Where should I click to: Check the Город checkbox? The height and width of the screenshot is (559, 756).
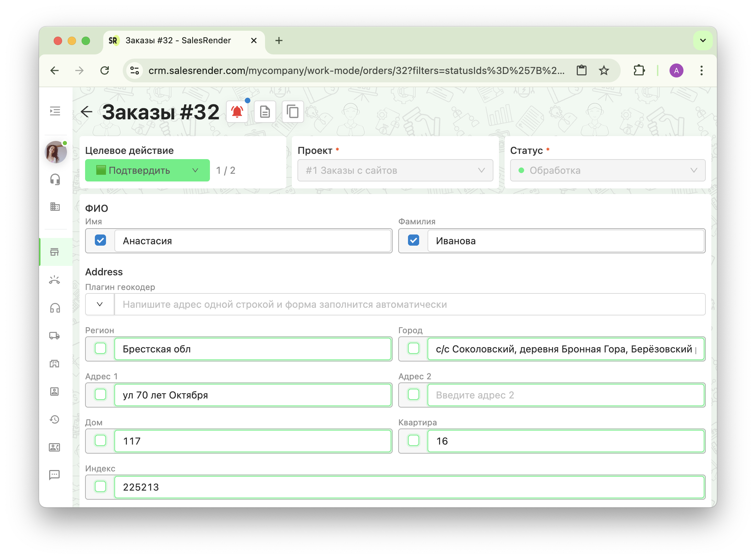pos(414,349)
